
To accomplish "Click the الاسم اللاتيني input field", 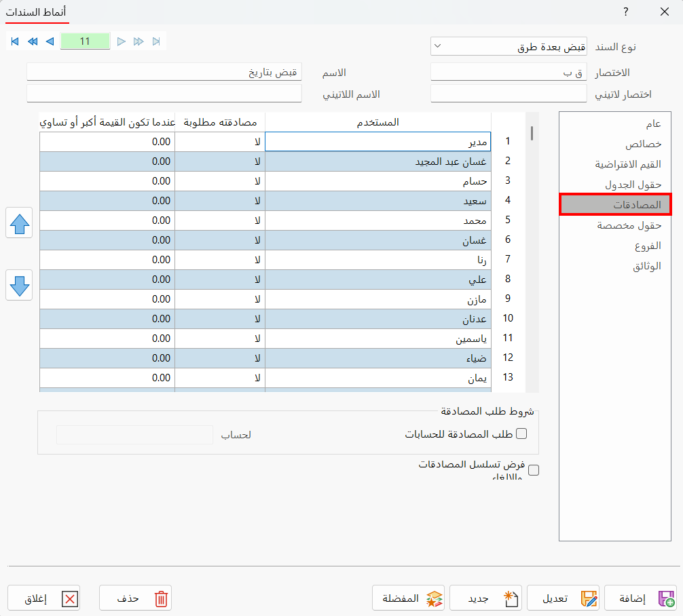I will 164,94.
